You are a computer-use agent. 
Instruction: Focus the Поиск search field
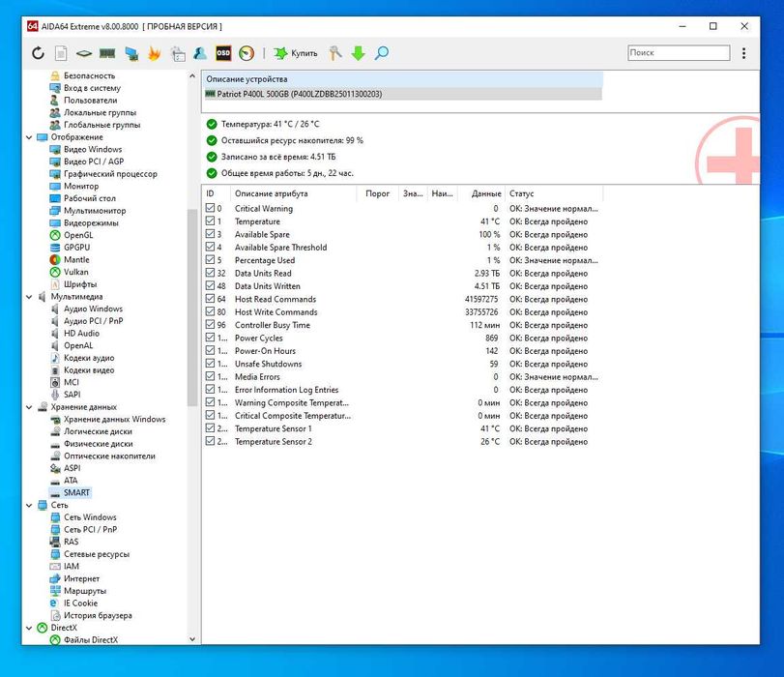pyautogui.click(x=679, y=52)
